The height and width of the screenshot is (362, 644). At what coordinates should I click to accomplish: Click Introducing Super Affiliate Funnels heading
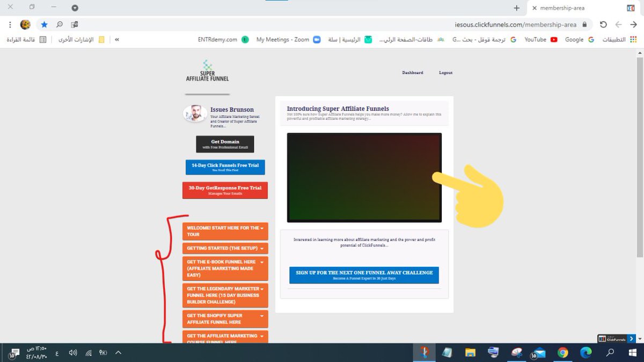point(338,108)
